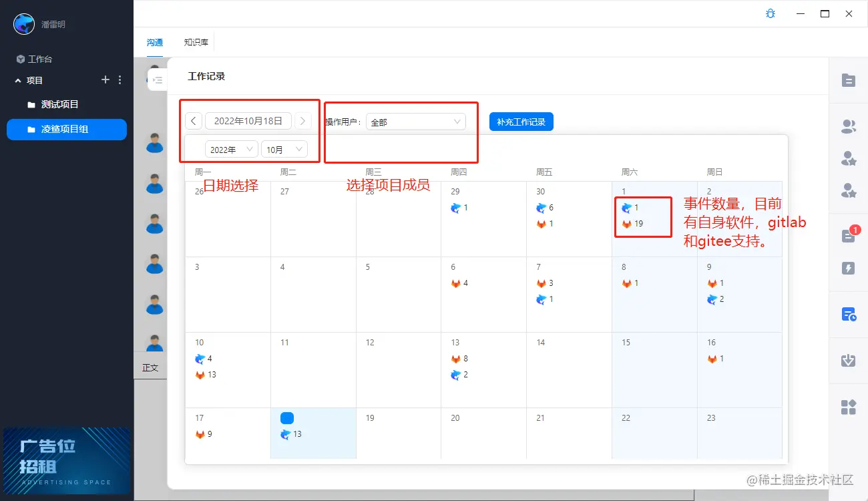Image resolution: width=868 pixels, height=501 pixels.
Task: Click GitLab icon on day 30
Action: pyautogui.click(x=541, y=224)
